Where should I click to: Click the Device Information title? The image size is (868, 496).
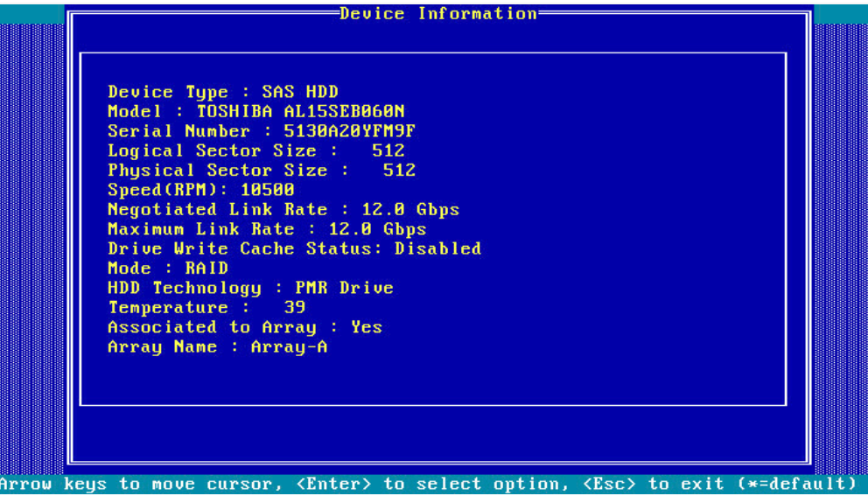click(x=438, y=14)
